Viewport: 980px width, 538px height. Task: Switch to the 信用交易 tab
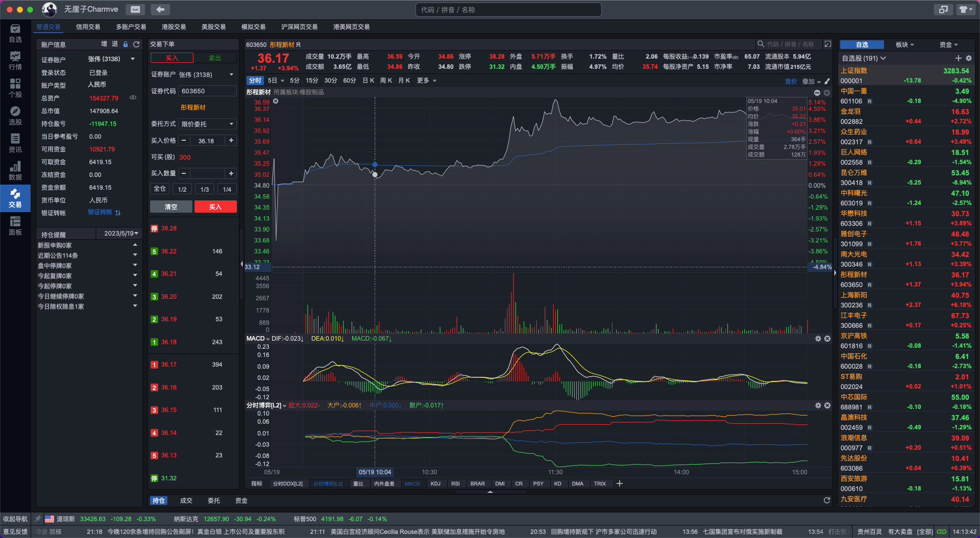click(88, 27)
